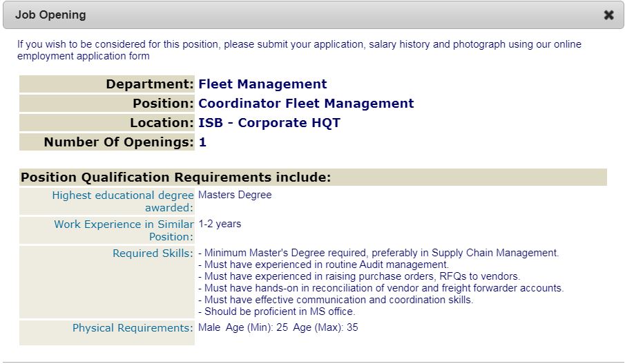Screen dimensions: 625x364
Task: Click the routine Audit management skill line
Action: 323,265
